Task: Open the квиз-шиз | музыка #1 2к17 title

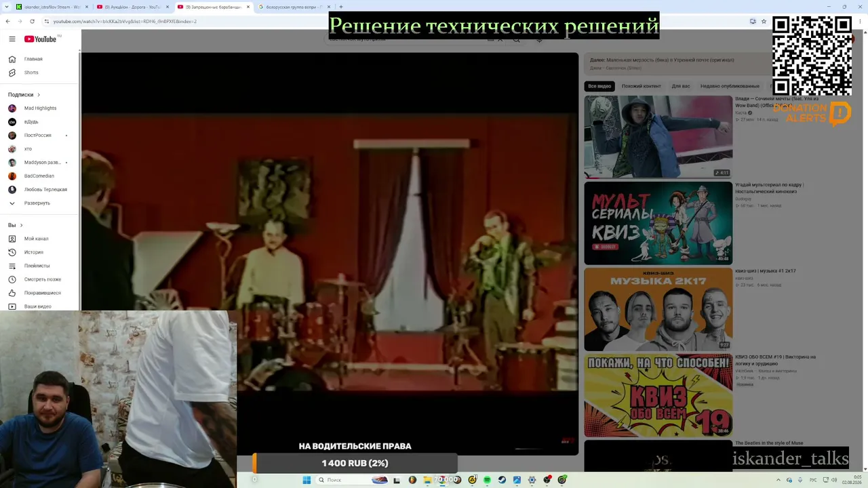Action: tap(766, 271)
